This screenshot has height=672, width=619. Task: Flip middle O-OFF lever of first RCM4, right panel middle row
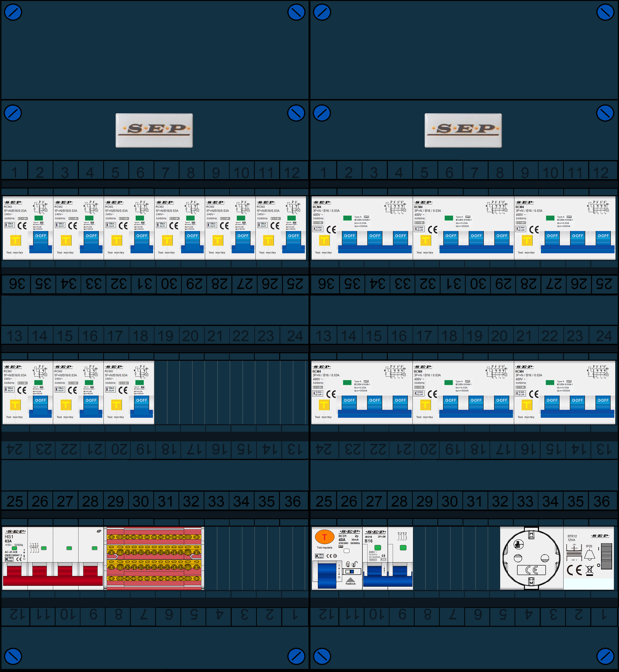pyautogui.click(x=375, y=403)
